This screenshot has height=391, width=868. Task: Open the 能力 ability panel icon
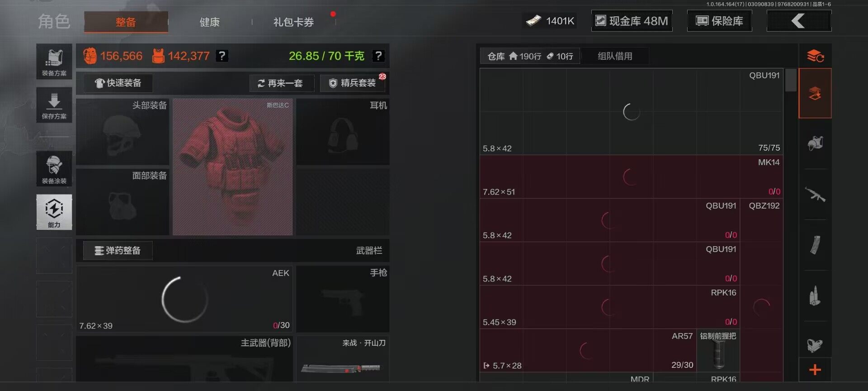54,212
